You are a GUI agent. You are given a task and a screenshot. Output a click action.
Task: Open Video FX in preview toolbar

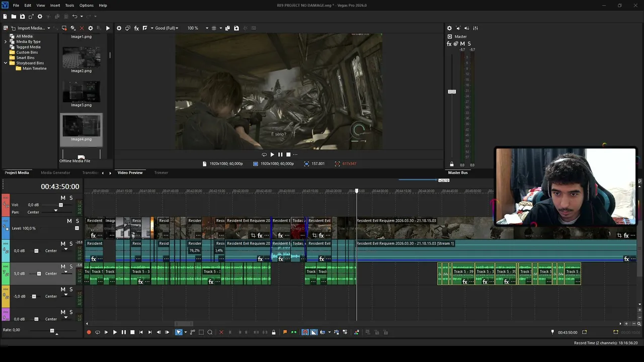(136, 28)
